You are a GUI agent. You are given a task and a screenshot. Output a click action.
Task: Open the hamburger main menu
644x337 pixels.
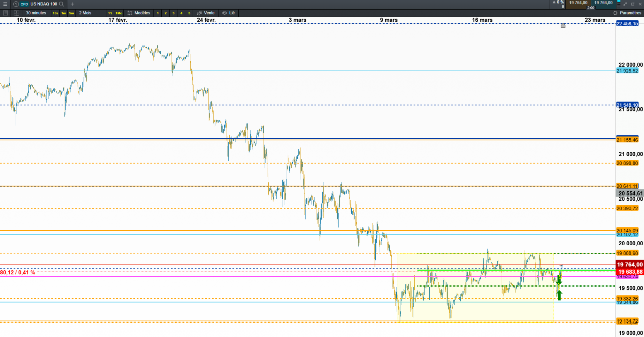(x=5, y=4)
